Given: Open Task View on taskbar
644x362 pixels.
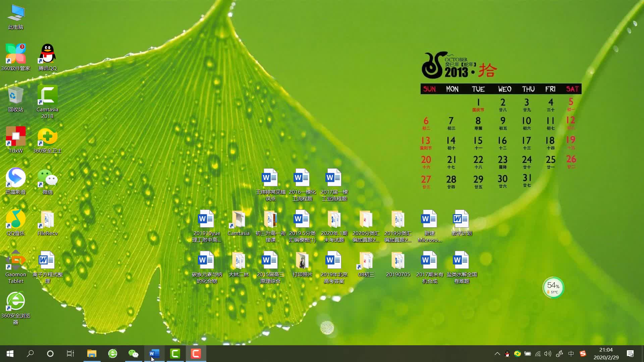Looking at the screenshot, I should point(70,354).
